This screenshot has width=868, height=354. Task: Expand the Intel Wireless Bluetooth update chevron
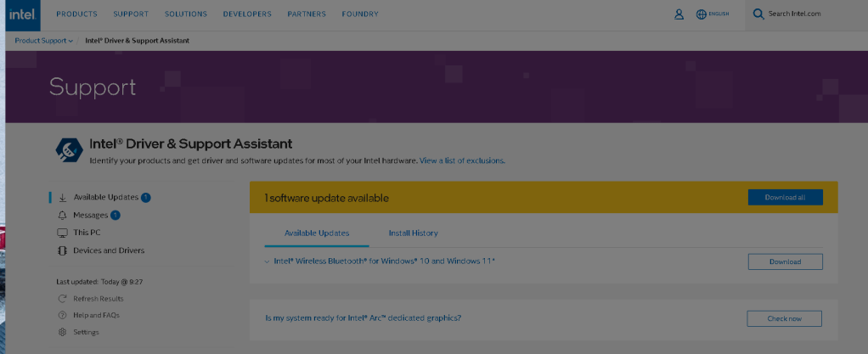(268, 261)
